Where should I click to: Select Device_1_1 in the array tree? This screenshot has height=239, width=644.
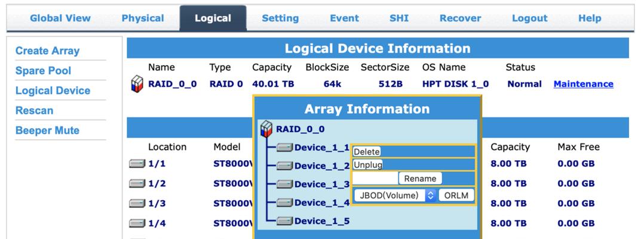[322, 148]
